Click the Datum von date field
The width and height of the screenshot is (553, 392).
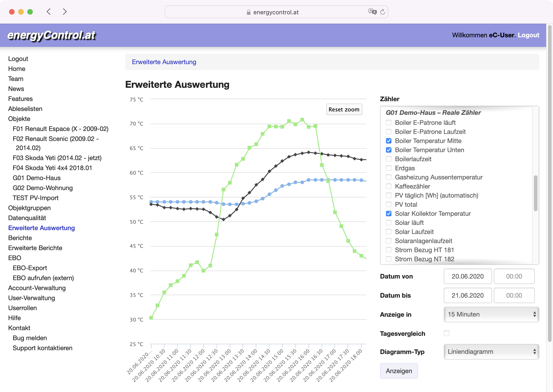pyautogui.click(x=467, y=276)
